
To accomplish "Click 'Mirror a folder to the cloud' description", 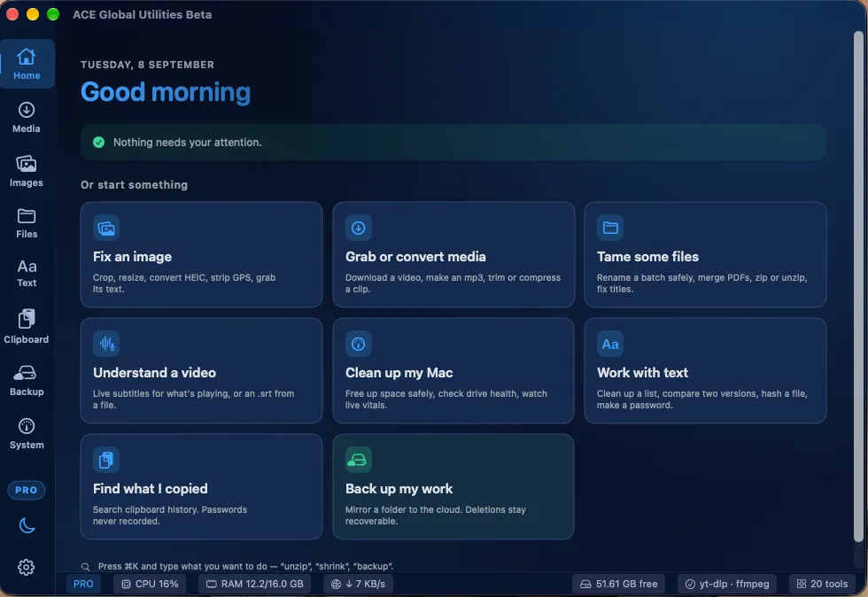I will 436,515.
